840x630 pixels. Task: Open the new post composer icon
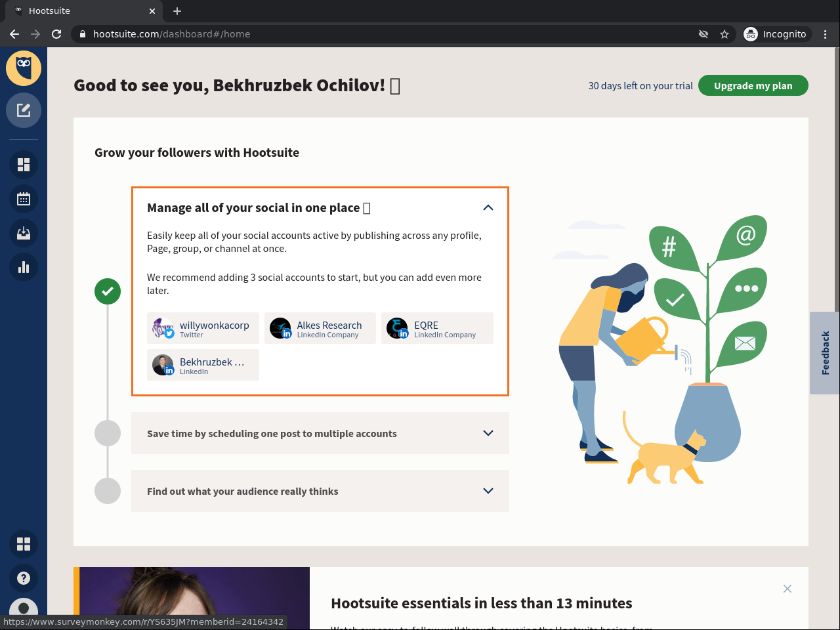click(x=24, y=110)
